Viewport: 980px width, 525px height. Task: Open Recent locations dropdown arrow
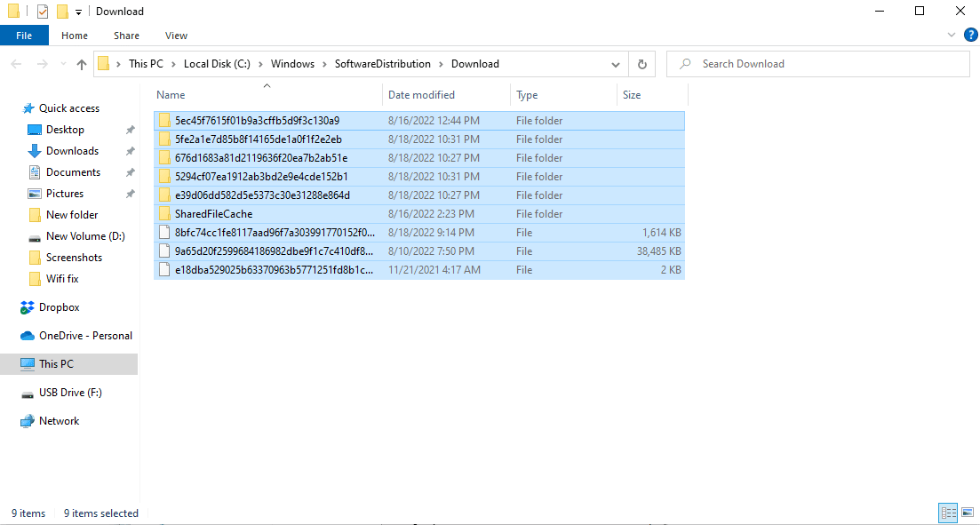[x=61, y=64]
